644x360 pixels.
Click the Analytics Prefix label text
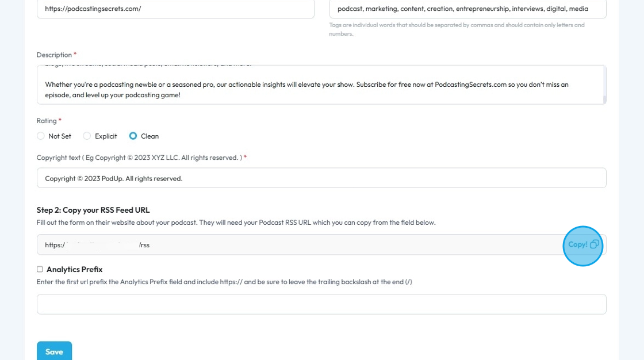click(74, 269)
